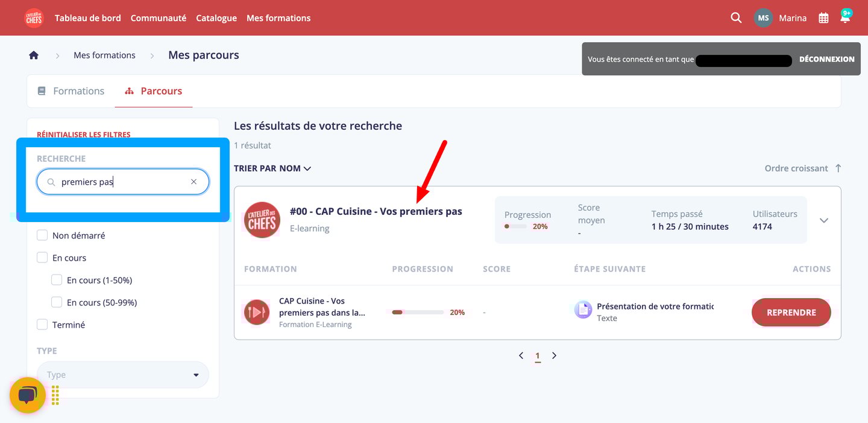Open the chat widget bubble

pos(27,395)
